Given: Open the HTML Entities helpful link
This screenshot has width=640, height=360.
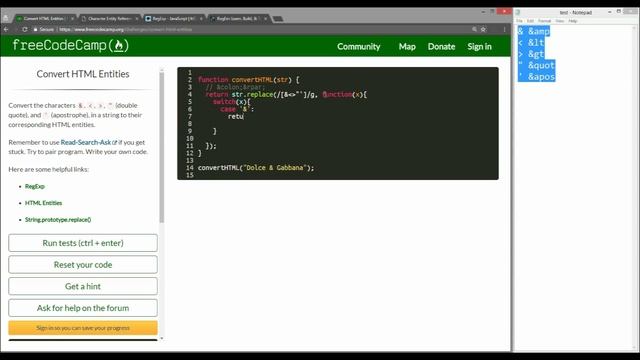Looking at the screenshot, I should click(43, 203).
